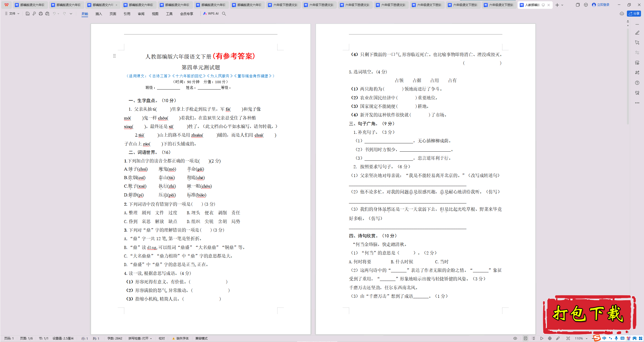This screenshot has width=644, height=342.
Task: Click the globe web layout icon
Action: click(x=550, y=338)
